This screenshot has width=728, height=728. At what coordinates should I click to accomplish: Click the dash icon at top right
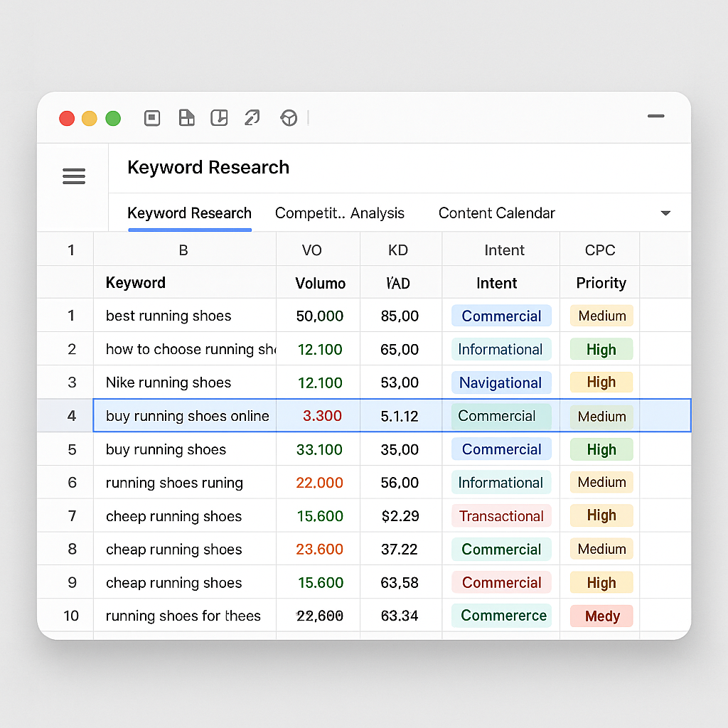(x=656, y=116)
